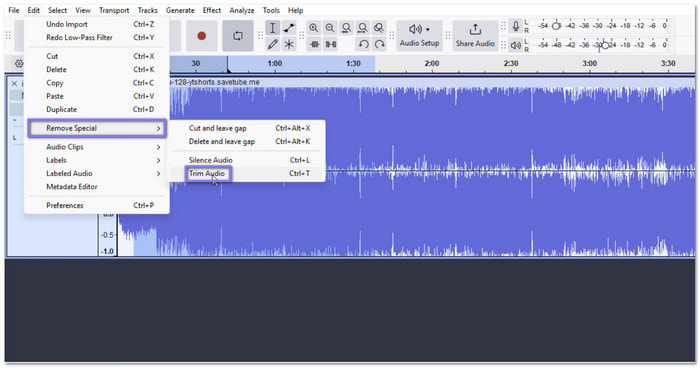This screenshot has height=368, width=700.
Task: Select the Selection (I-beam) tool
Action: coord(272,28)
